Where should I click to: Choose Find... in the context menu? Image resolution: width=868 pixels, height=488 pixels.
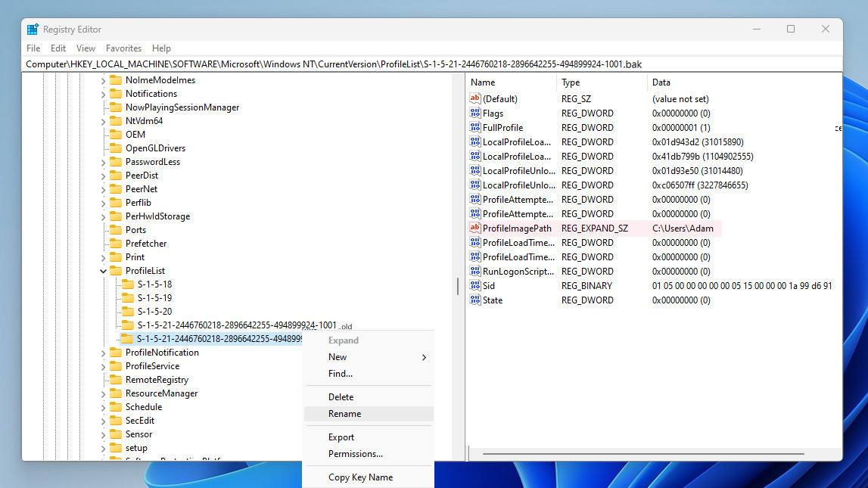pyautogui.click(x=369, y=374)
